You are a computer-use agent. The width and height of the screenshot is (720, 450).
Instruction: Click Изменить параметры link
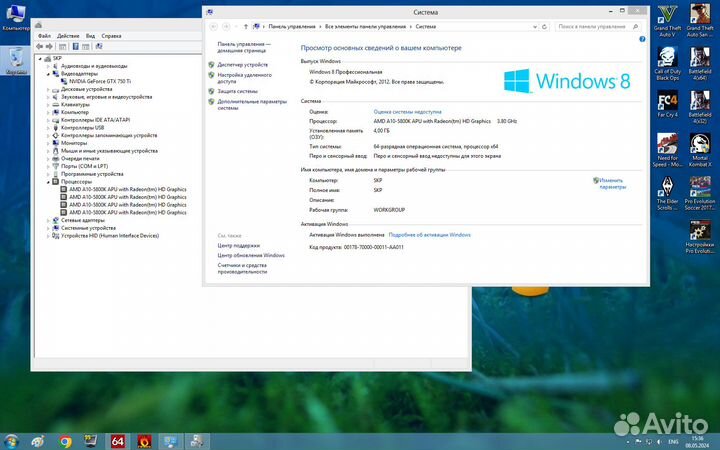pos(612,184)
